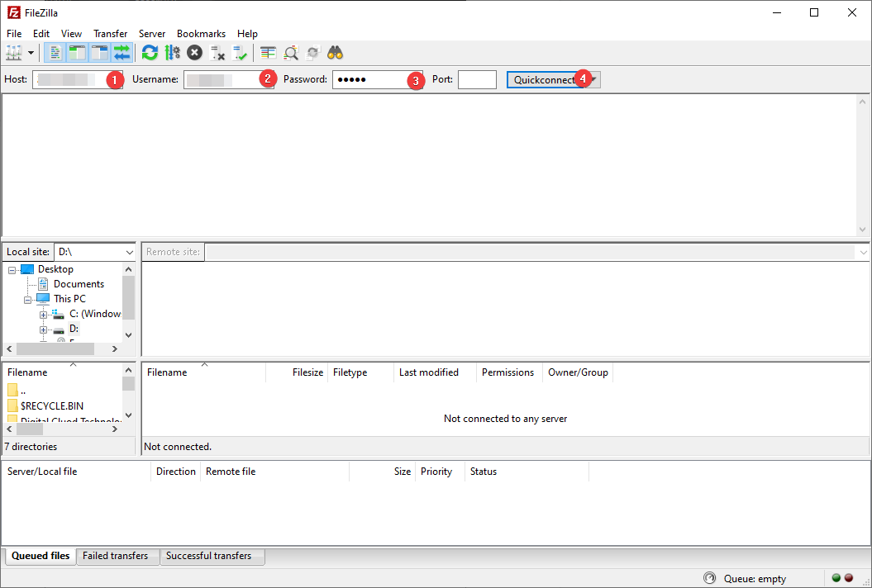Click the speed limits indicator icon
The image size is (872, 588).
click(709, 578)
